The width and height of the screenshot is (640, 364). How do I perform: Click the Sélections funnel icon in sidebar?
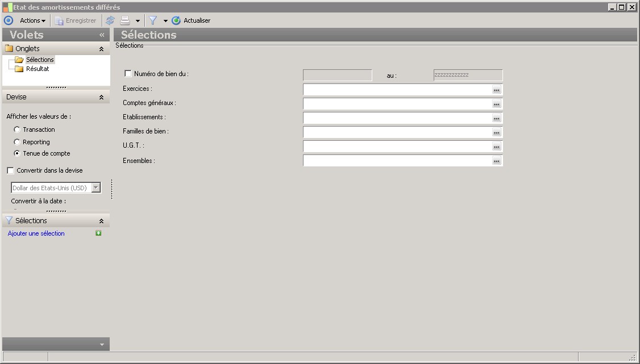click(9, 220)
